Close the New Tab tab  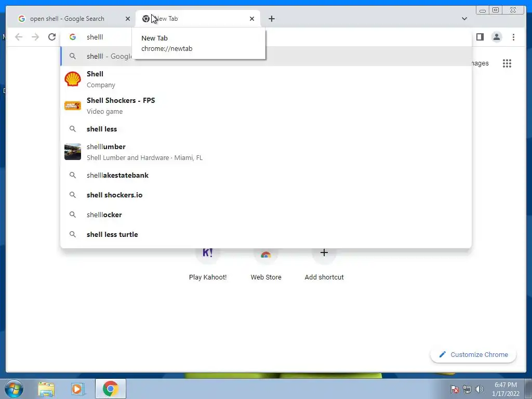click(x=252, y=19)
